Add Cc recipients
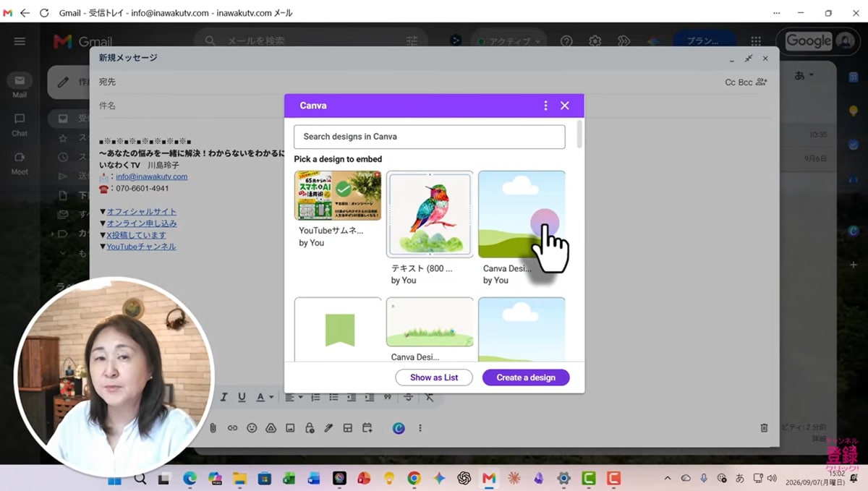 point(730,82)
